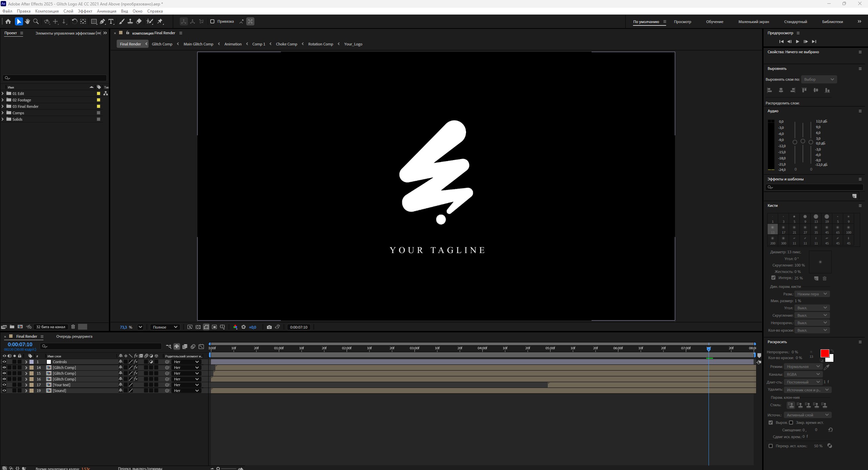Open the Полное resolution dropdown

tap(165, 327)
